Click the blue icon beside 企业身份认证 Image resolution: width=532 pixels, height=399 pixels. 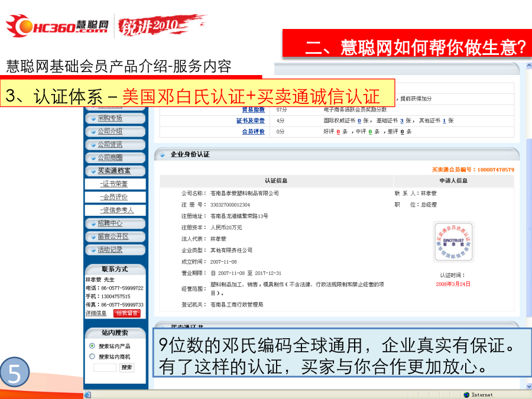162,155
